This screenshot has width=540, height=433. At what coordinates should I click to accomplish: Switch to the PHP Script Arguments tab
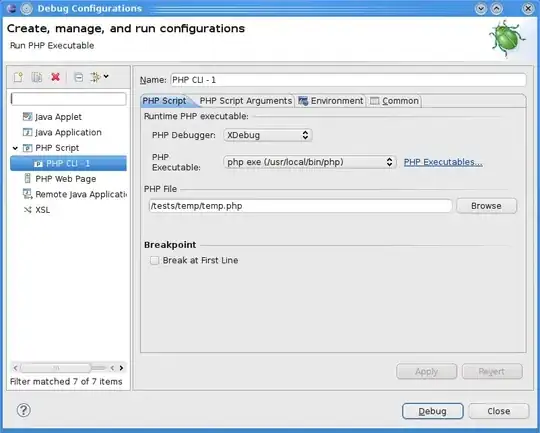pos(246,101)
